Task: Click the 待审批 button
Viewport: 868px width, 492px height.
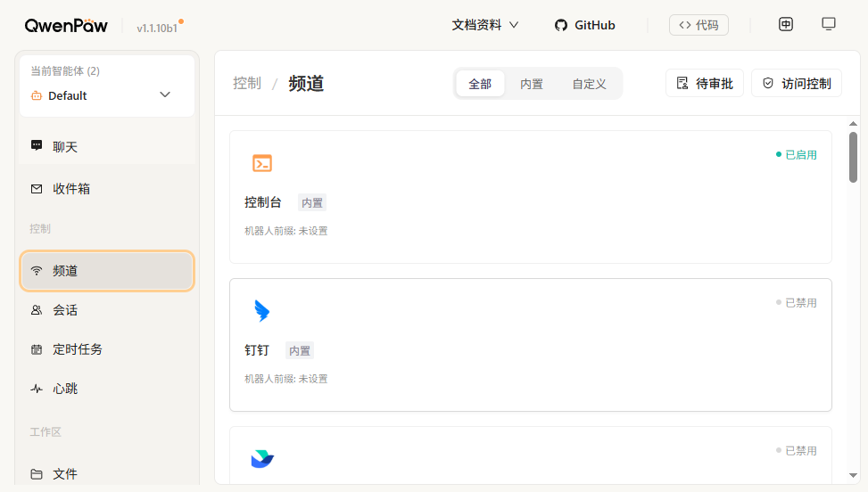Action: click(x=705, y=83)
